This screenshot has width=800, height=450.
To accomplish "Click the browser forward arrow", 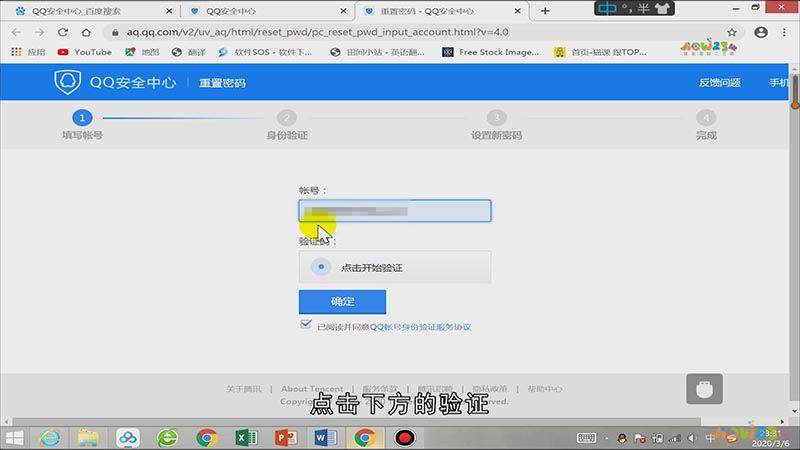I will 39,32.
